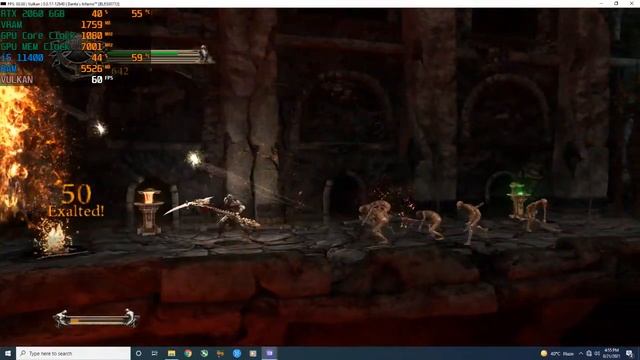This screenshot has width=640, height=360.
Task: Click the green glowing fountain pedestal
Action: pos(518,200)
